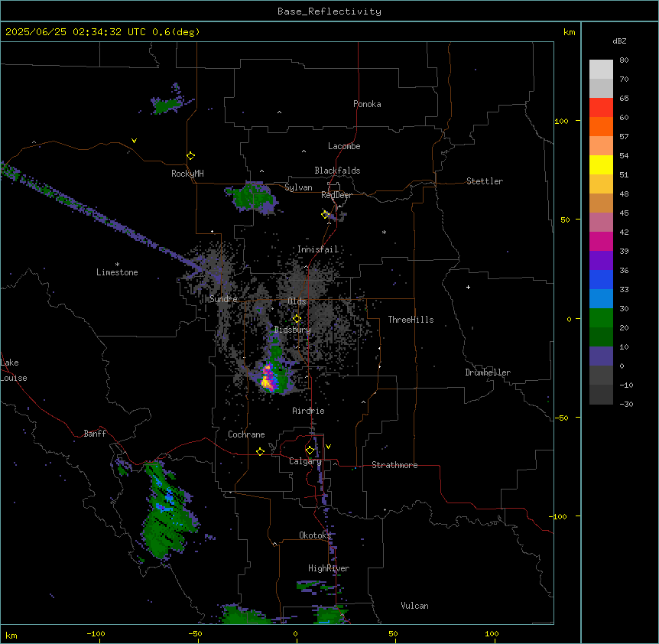
Task: Click the Innisfail city label
Action: [x=318, y=249]
